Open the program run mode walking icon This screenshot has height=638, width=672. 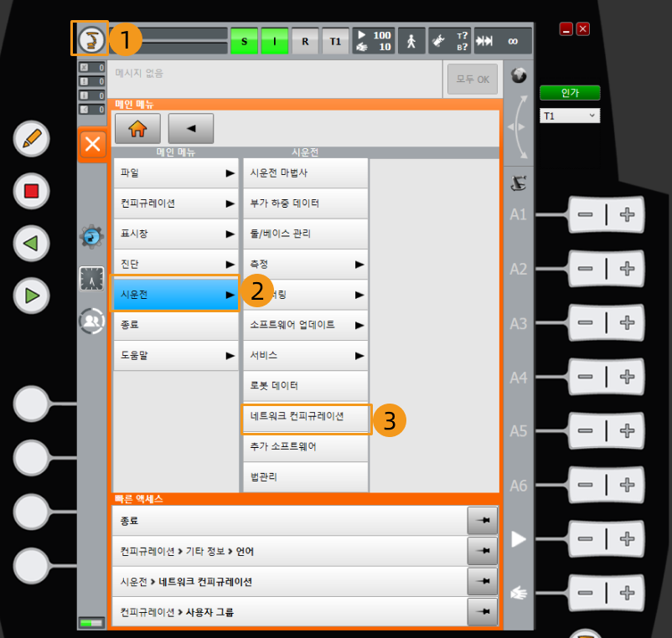pos(411,41)
